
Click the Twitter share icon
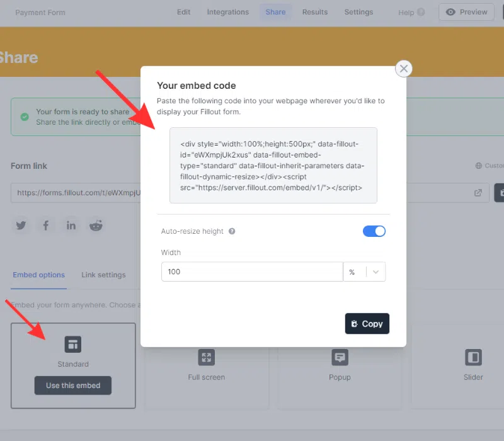(x=21, y=226)
